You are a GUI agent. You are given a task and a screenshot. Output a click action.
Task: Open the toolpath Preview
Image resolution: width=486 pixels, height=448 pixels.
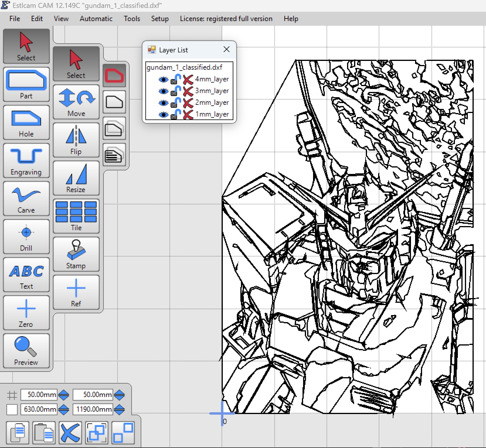(26, 350)
